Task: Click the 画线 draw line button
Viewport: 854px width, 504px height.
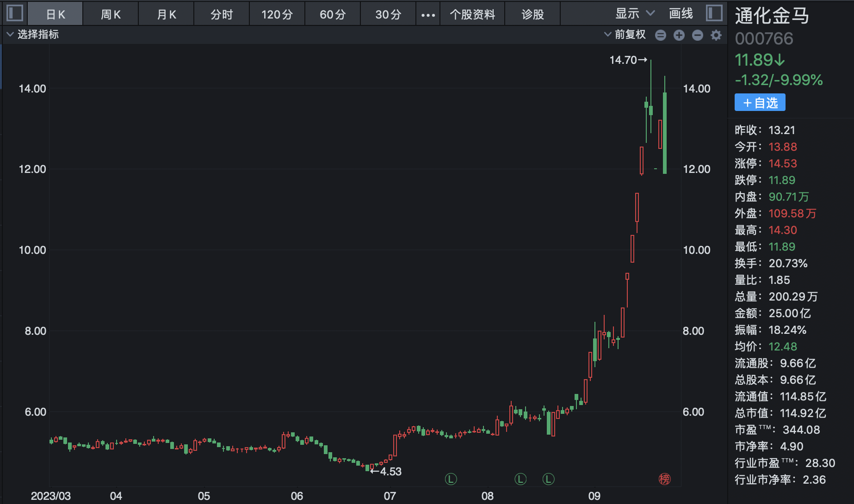Action: [681, 14]
